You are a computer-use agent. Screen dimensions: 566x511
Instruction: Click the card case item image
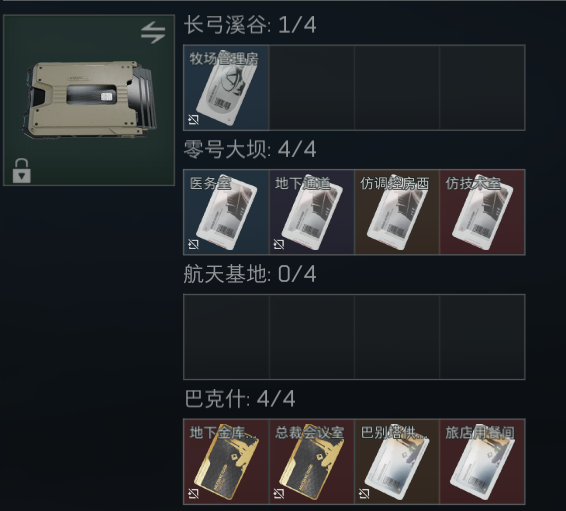[90, 99]
